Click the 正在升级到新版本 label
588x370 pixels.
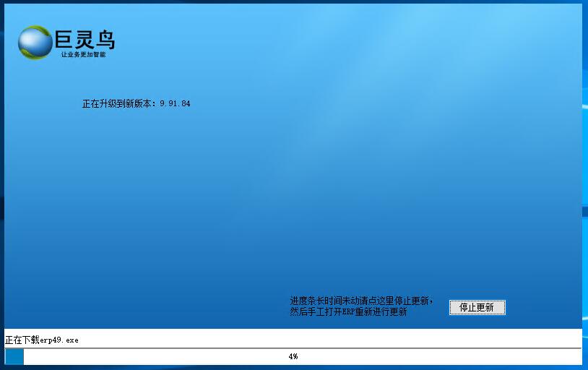tap(118, 104)
